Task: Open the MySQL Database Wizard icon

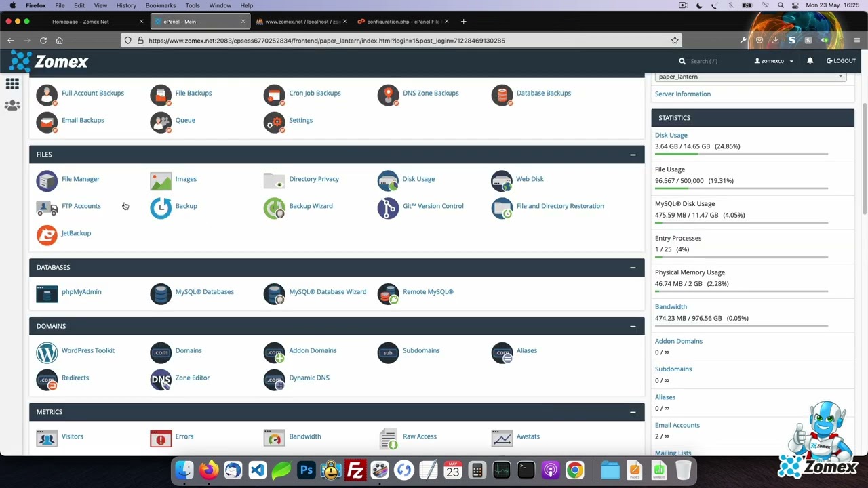Action: pyautogui.click(x=274, y=294)
